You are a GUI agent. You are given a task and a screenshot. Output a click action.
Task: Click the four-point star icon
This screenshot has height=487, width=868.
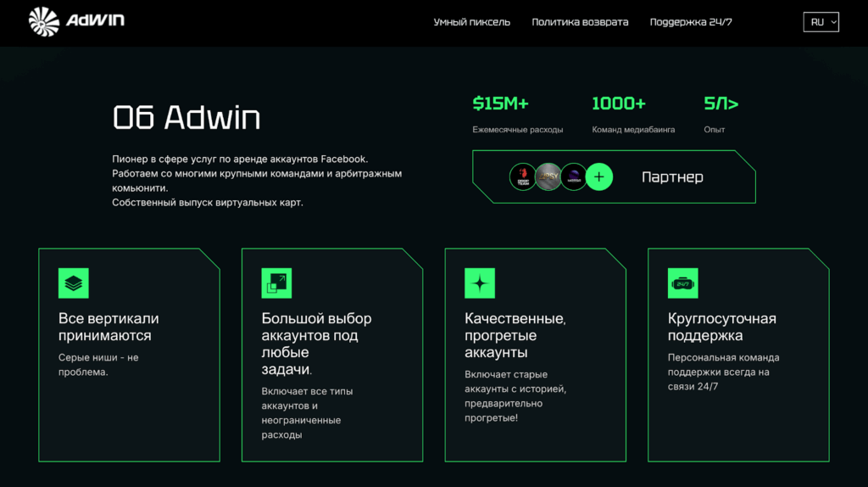[x=480, y=283]
